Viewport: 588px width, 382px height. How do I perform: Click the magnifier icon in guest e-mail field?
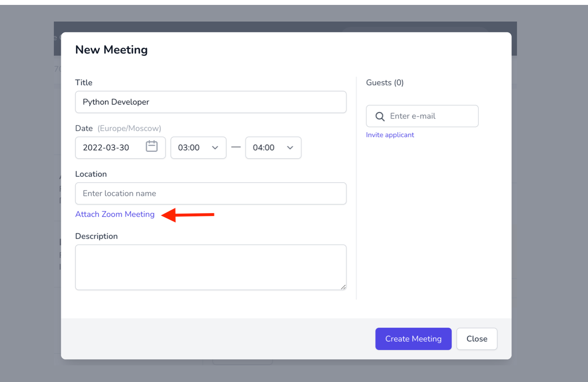pyautogui.click(x=380, y=116)
